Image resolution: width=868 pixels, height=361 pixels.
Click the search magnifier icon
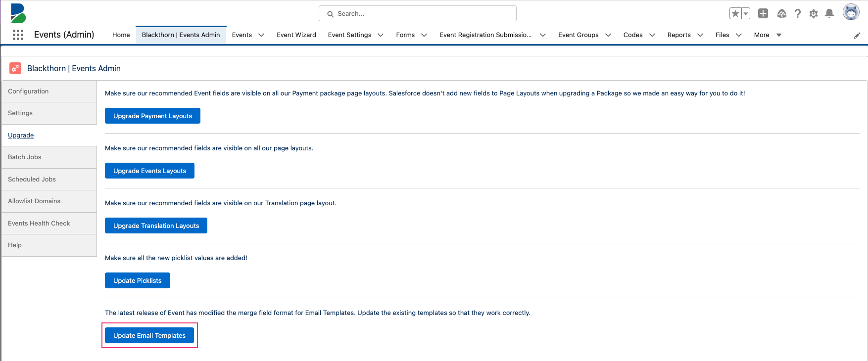(330, 14)
